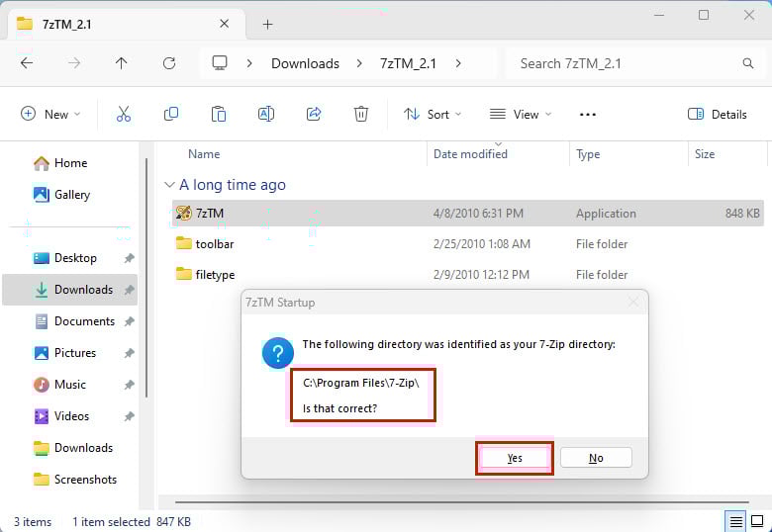Click Yes in the 7zTM Startup dialog
772x532 pixels.
click(x=515, y=458)
